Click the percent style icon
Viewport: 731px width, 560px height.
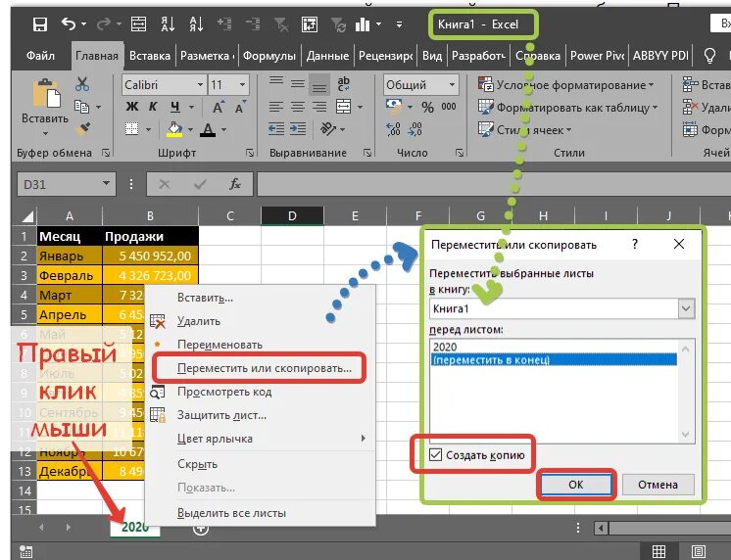click(427, 108)
